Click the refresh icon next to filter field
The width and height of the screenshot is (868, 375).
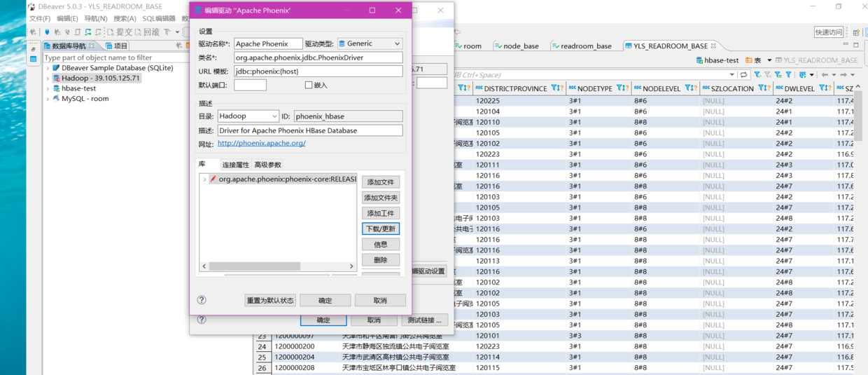tap(743, 74)
